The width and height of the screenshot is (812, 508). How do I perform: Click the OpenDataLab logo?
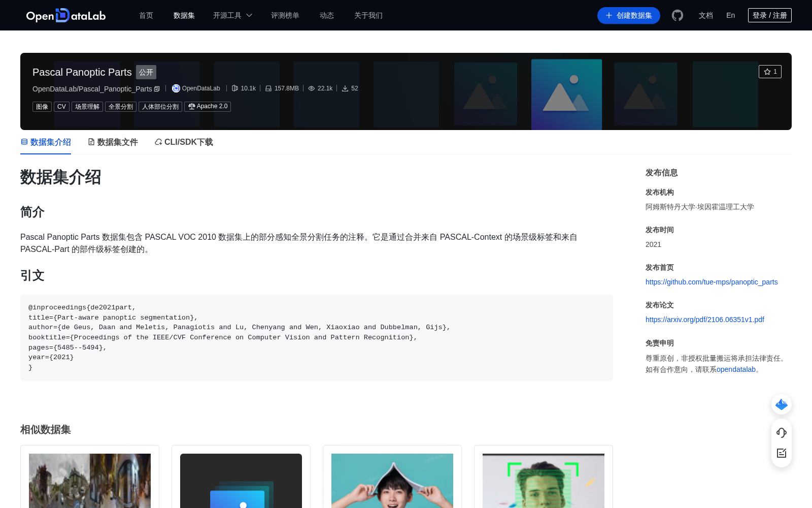[66, 15]
